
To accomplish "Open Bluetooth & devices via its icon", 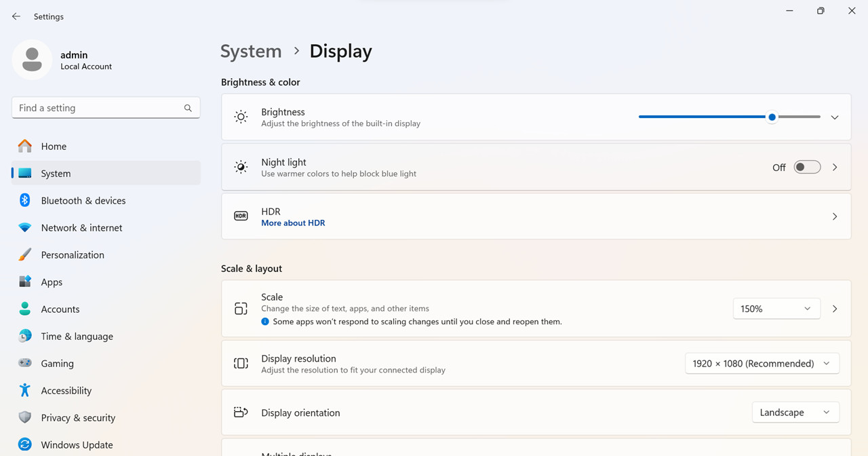I will [x=25, y=200].
